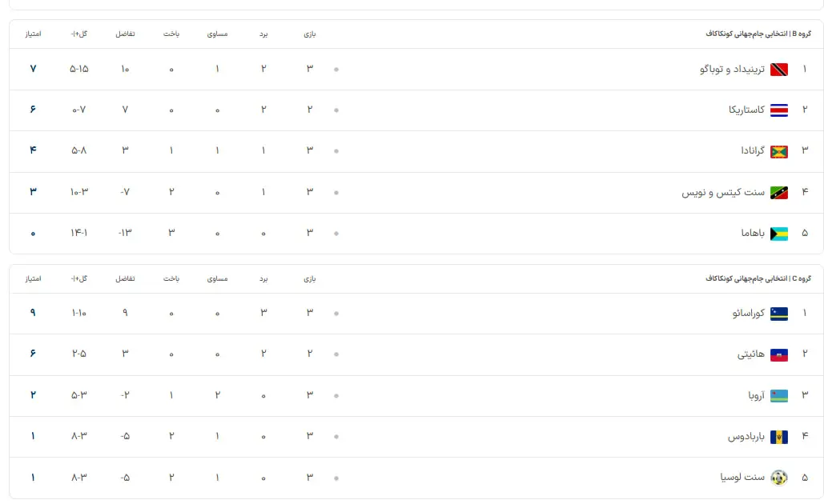
Task: Click Group B CONCACAF qualifiers title
Action: tap(758, 34)
